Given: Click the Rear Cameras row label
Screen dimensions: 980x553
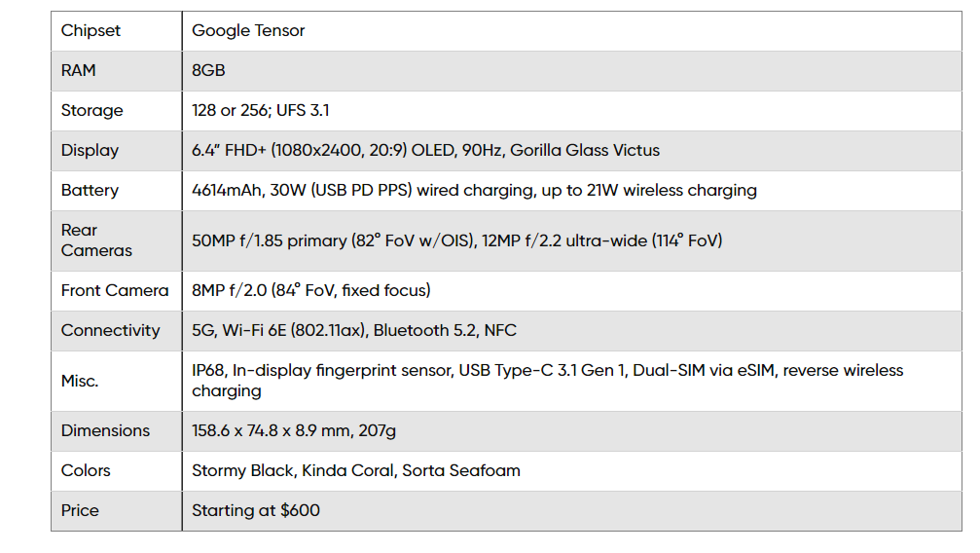Looking at the screenshot, I should [96, 240].
